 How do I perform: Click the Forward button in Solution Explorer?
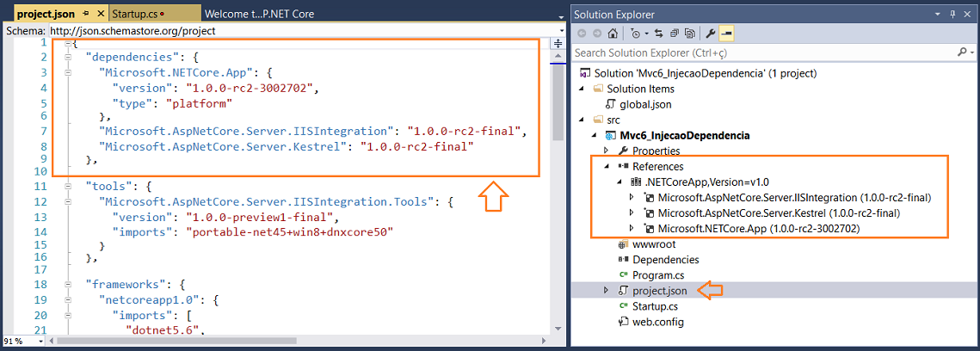(597, 33)
